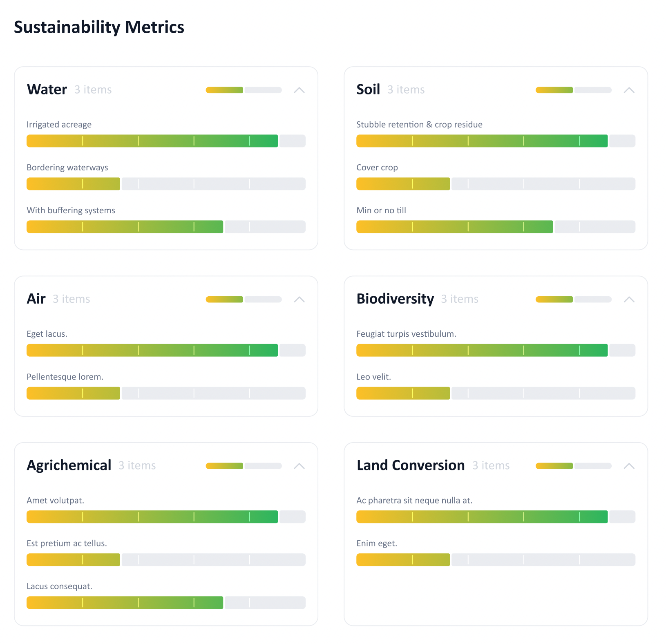
Task: Click the Enim eget progress bar
Action: coord(496,560)
